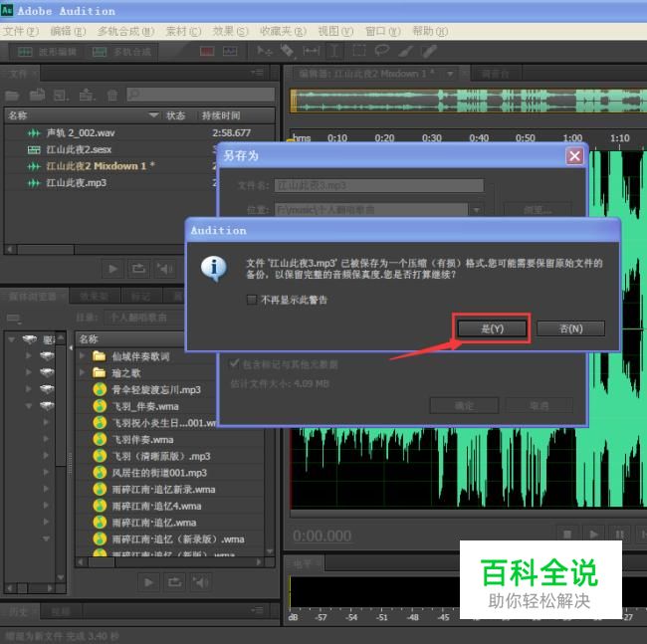Screen dimensions: 647x644
Task: Click Files panel preview play button
Action: coord(112,269)
